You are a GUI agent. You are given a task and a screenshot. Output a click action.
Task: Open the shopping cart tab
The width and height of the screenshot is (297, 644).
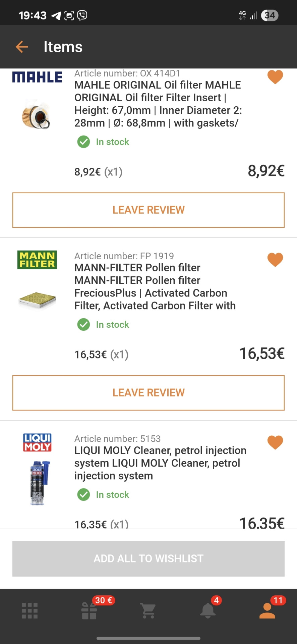148,610
